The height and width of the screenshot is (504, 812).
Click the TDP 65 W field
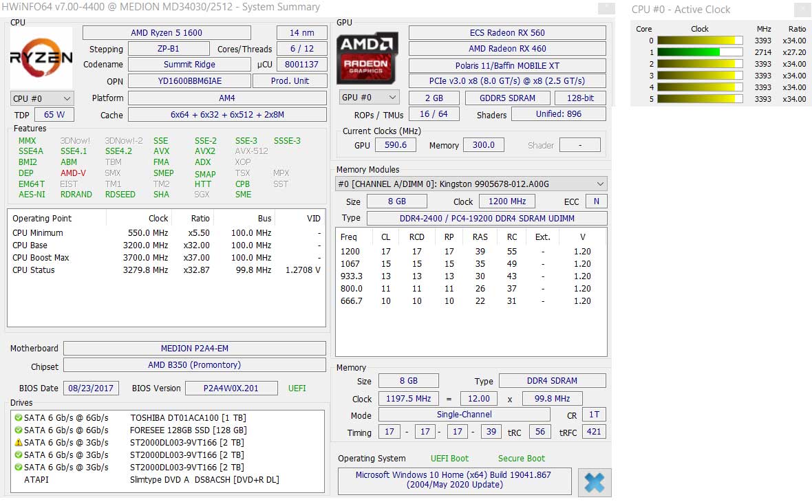[54, 114]
